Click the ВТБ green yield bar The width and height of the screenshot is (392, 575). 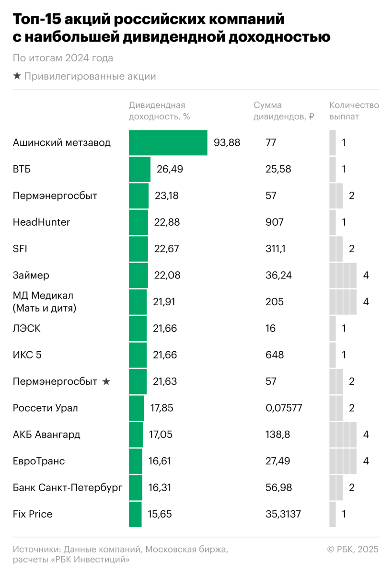click(139, 169)
